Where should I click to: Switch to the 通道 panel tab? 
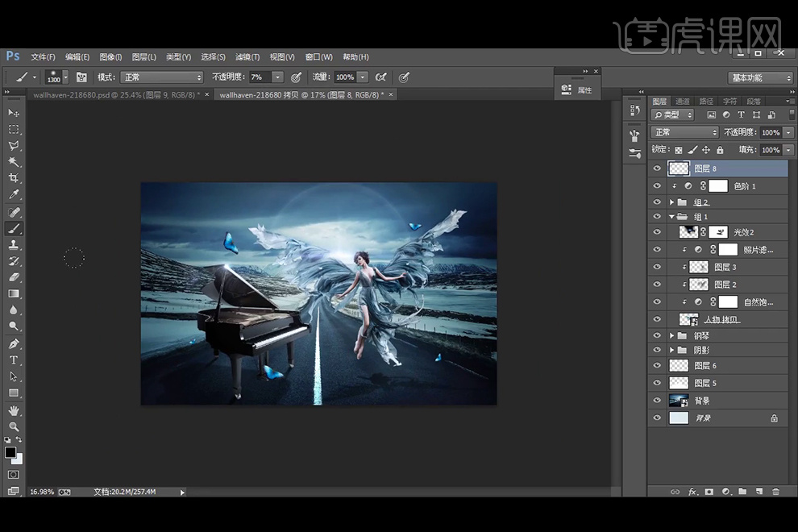point(683,102)
